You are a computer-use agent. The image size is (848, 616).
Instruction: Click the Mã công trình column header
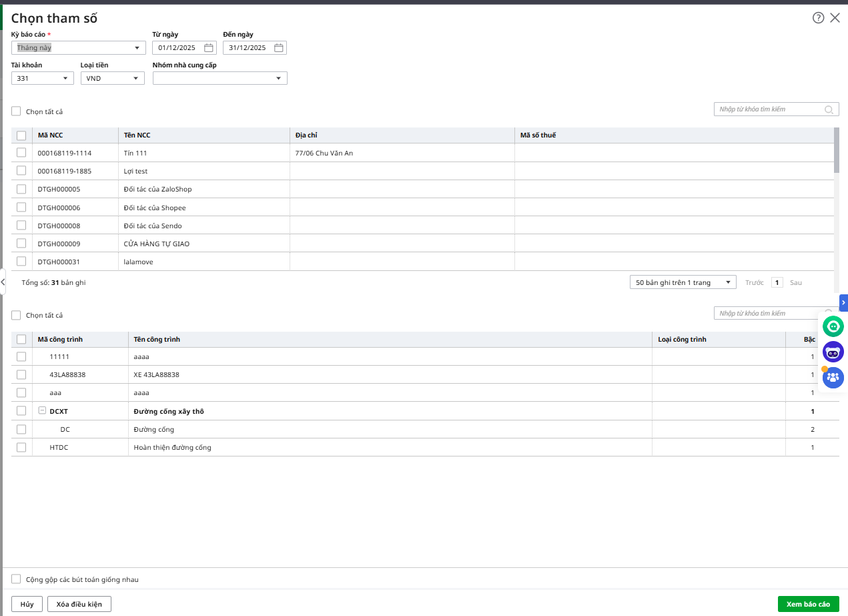(60, 340)
